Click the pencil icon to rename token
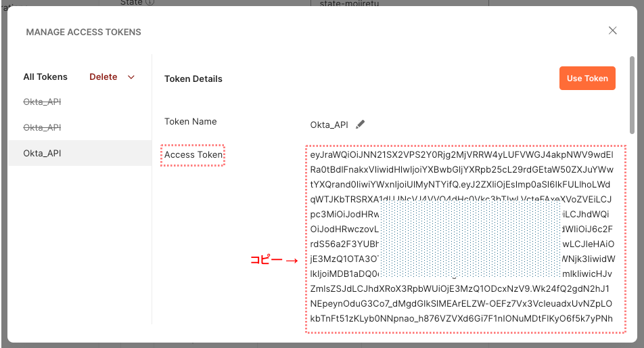Viewport: 644px width, 348px height. pos(361,125)
